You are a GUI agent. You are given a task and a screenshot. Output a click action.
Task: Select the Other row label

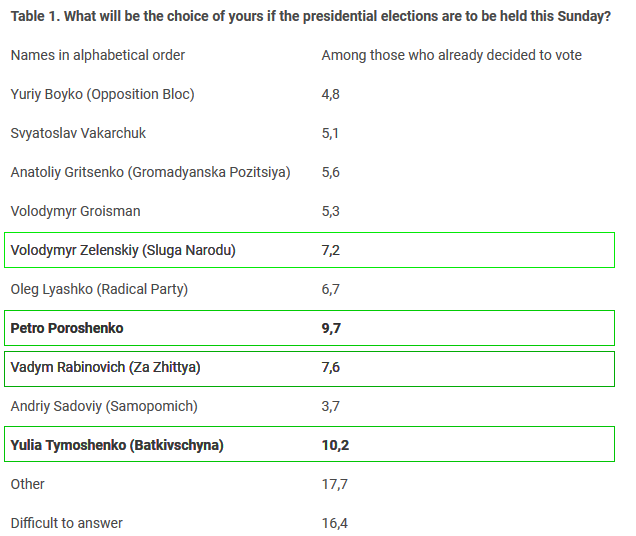(28, 484)
